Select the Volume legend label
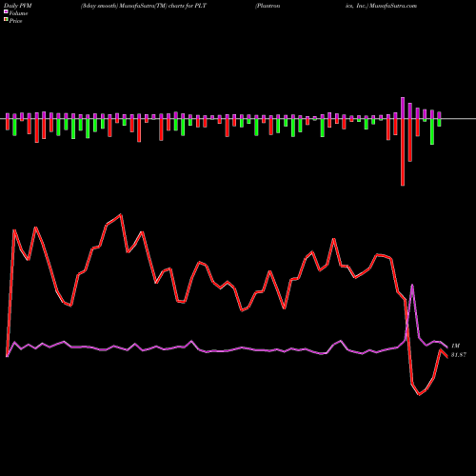 [18, 13]
